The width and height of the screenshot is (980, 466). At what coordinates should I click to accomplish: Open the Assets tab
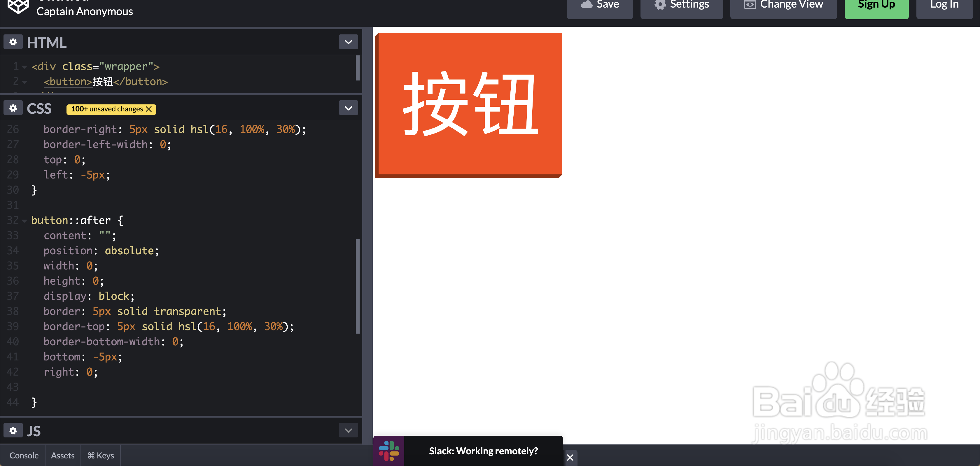pos(63,455)
